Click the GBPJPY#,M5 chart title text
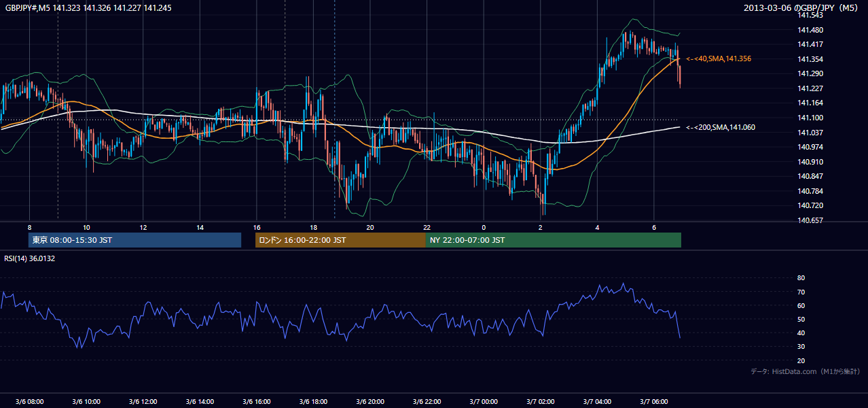The image size is (868, 408). [88, 7]
